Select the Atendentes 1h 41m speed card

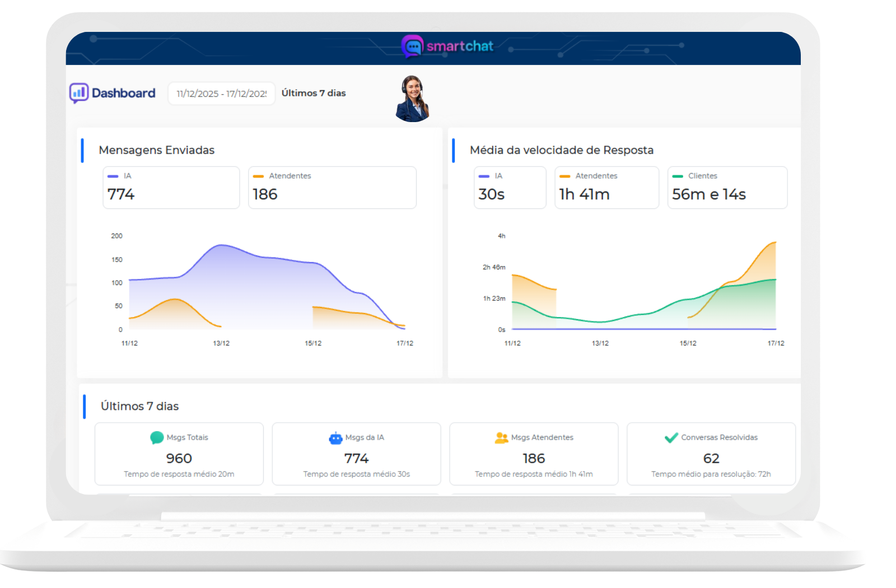tap(606, 188)
